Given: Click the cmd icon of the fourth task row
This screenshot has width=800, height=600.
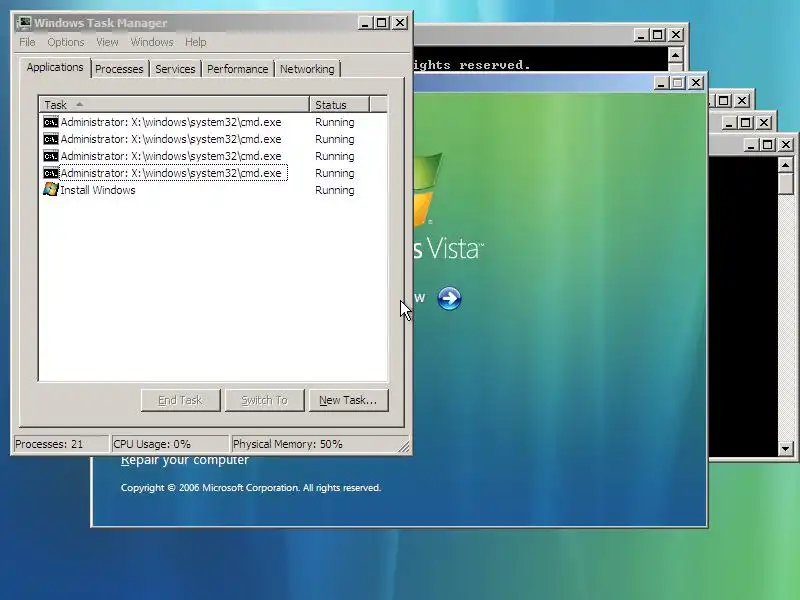Looking at the screenshot, I should click(x=51, y=173).
